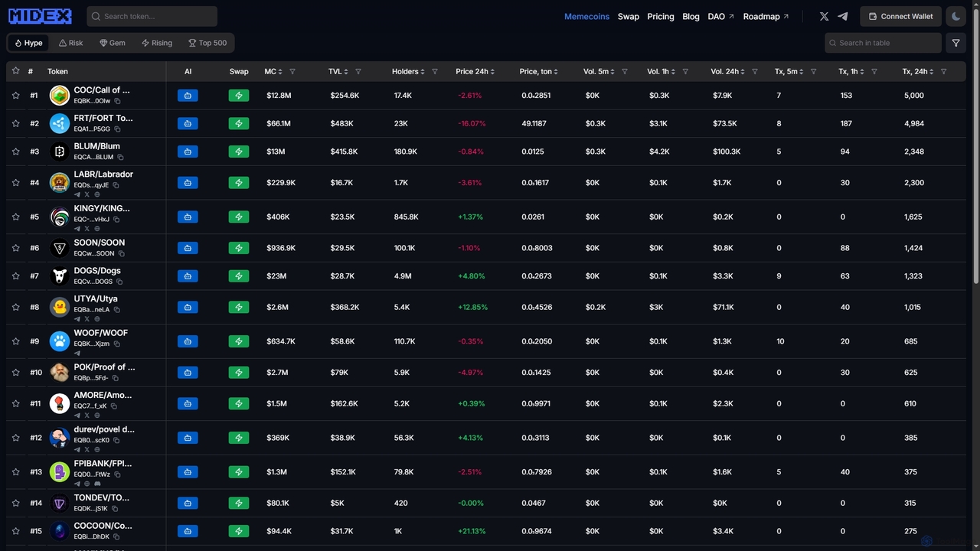Click the COC token logo

coord(60,96)
